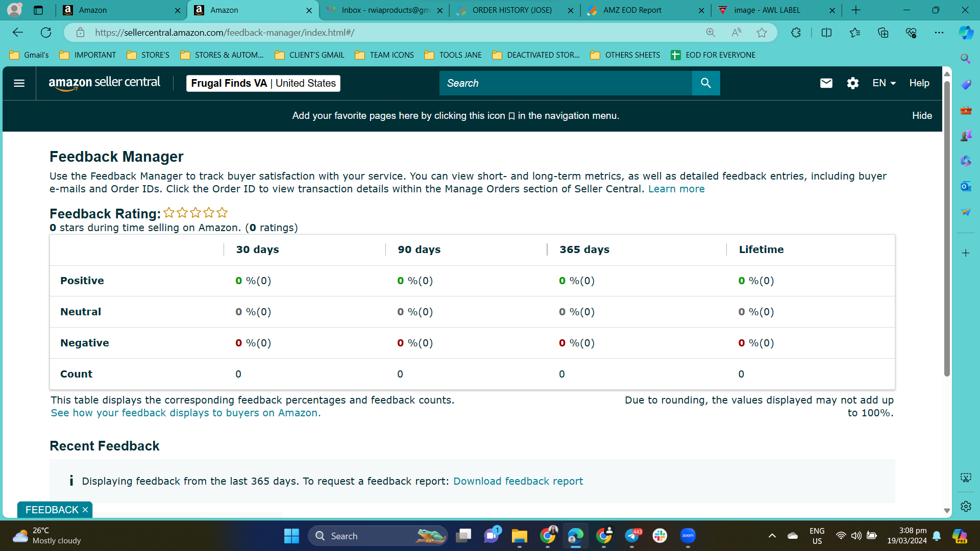Image resolution: width=980 pixels, height=551 pixels.
Task: Open Zoom from the taskbar
Action: click(x=688, y=536)
